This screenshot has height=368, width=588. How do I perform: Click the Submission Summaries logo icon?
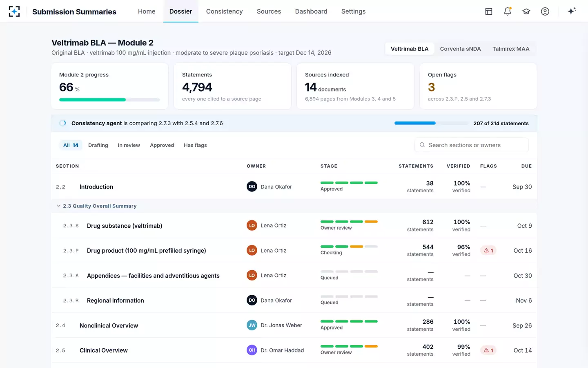coord(14,11)
